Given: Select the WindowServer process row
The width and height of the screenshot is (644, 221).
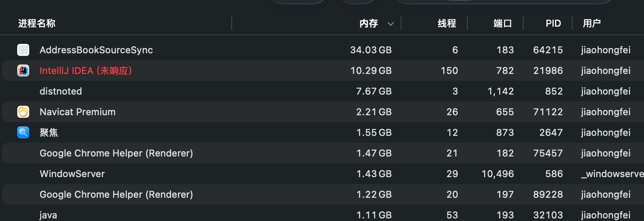Looking at the screenshot, I should (72, 174).
